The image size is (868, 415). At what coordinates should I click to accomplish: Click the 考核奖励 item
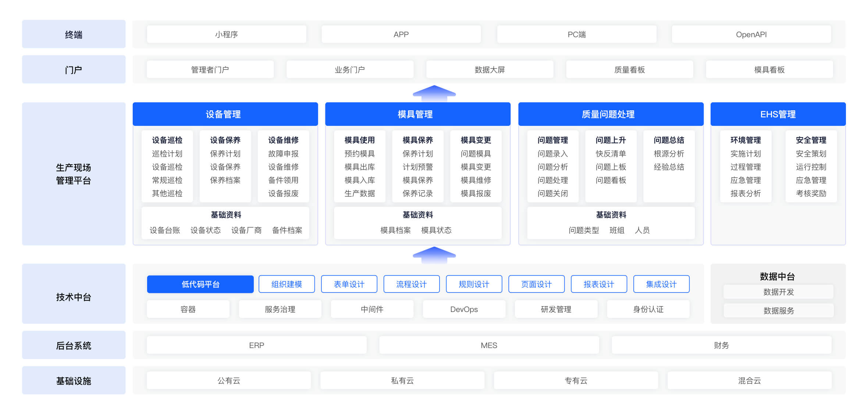tap(811, 193)
